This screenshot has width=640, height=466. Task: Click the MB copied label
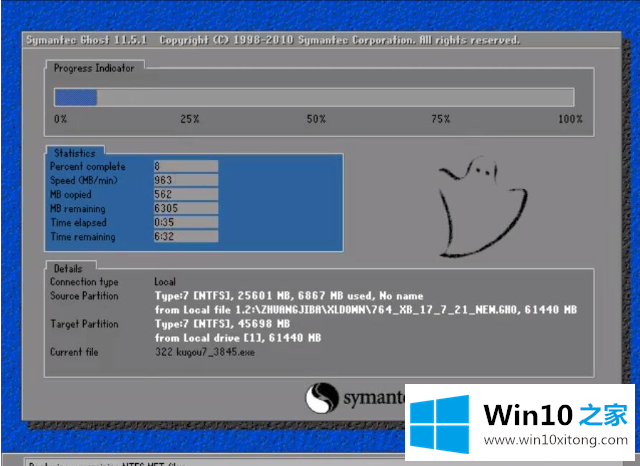(x=71, y=195)
